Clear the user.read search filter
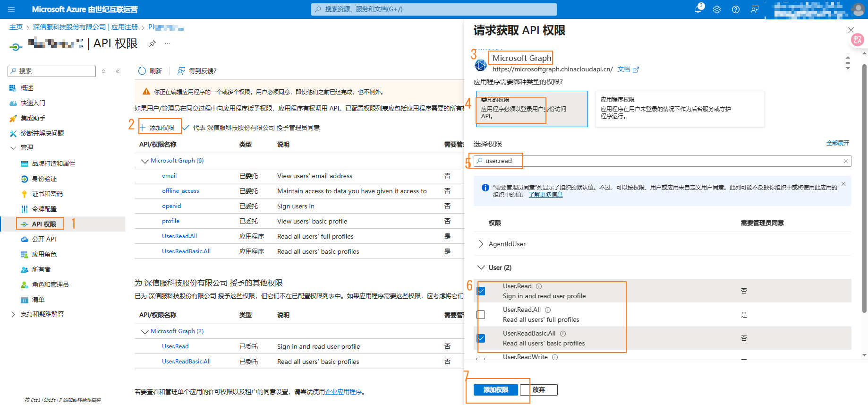 (846, 161)
